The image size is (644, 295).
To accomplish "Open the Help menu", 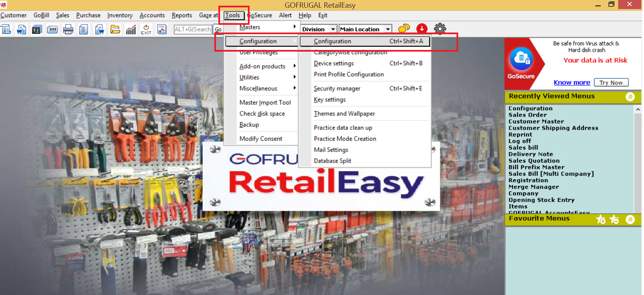I will (305, 15).
